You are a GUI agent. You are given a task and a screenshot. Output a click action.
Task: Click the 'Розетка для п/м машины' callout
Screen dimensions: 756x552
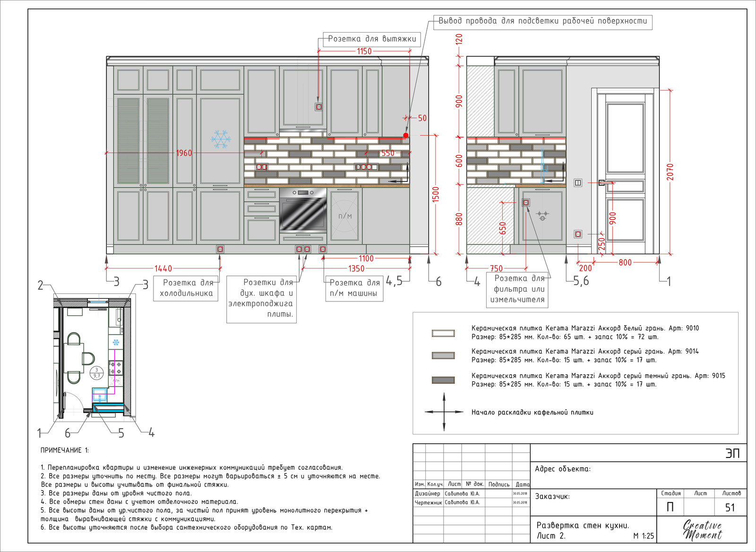pos(354,288)
